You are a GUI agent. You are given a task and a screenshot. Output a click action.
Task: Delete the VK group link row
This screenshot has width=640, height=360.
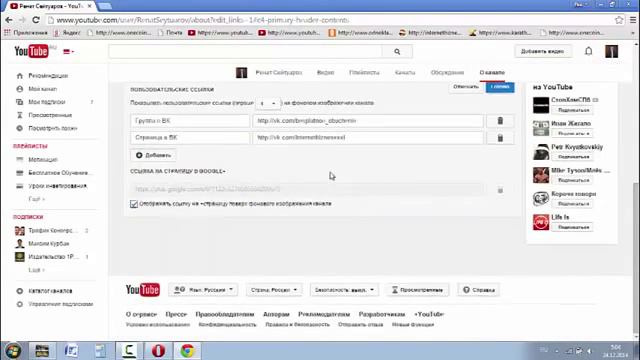pyautogui.click(x=500, y=121)
